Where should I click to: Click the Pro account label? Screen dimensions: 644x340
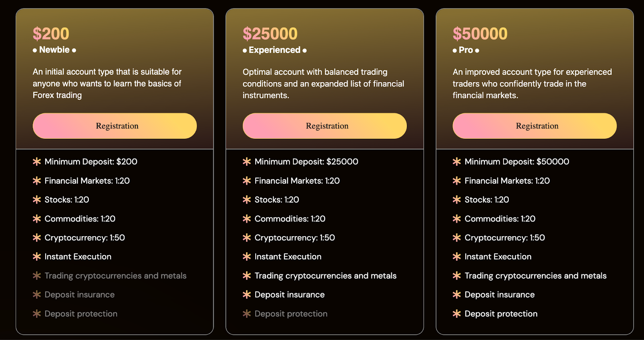(466, 50)
